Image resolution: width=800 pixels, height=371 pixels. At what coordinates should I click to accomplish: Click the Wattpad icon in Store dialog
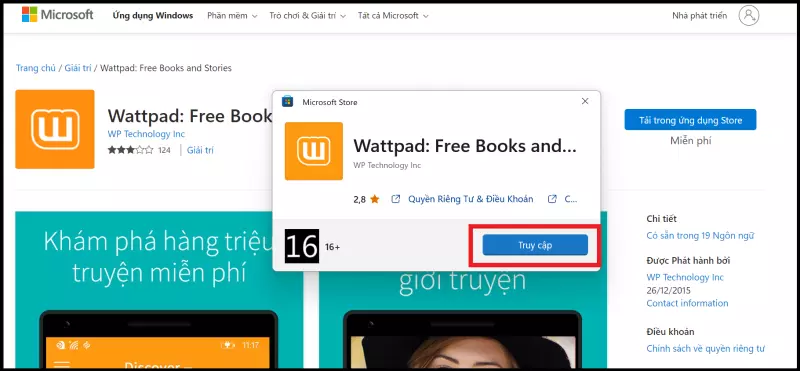(314, 151)
